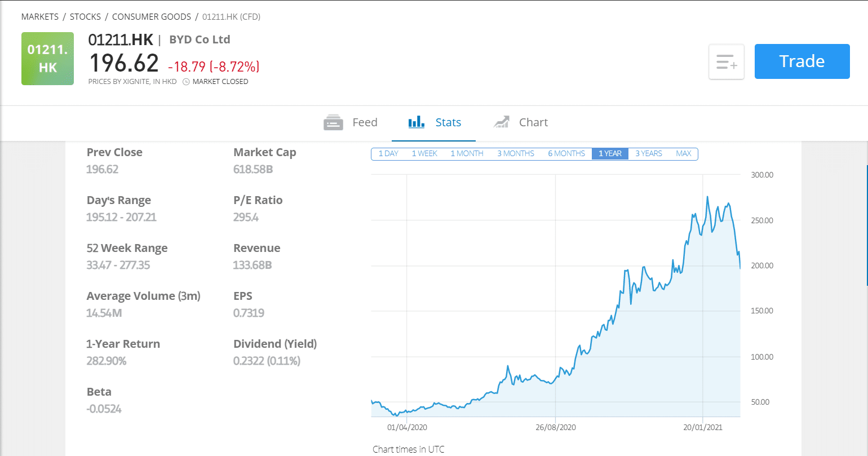Viewport: 868px width, 456px height.
Task: Click the Chart line-graph icon
Action: pos(502,121)
